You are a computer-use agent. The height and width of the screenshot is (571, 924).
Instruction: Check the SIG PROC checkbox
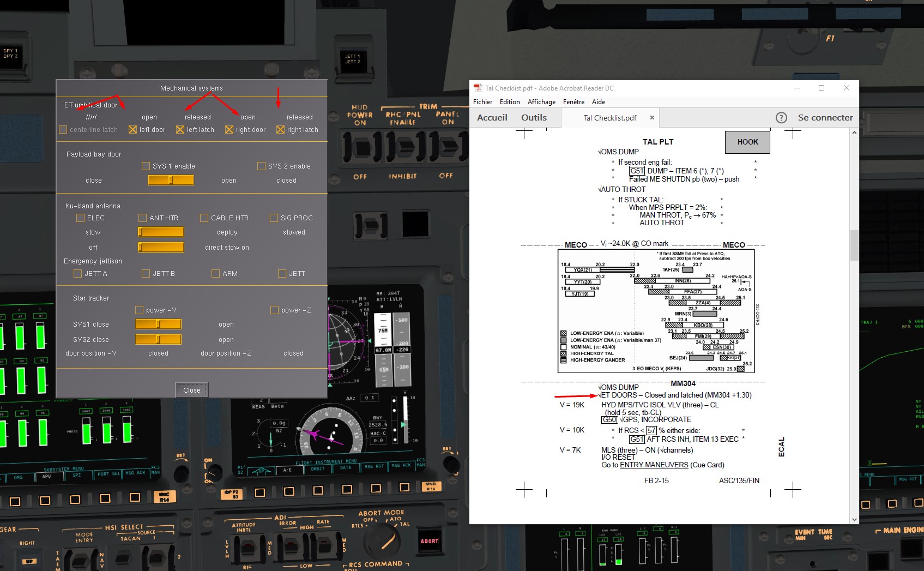point(274,218)
